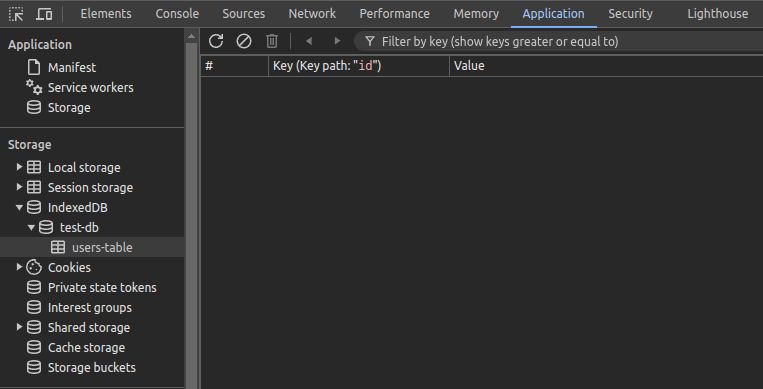
Task: Expand the Local storage tree arrow
Action: click(19, 167)
